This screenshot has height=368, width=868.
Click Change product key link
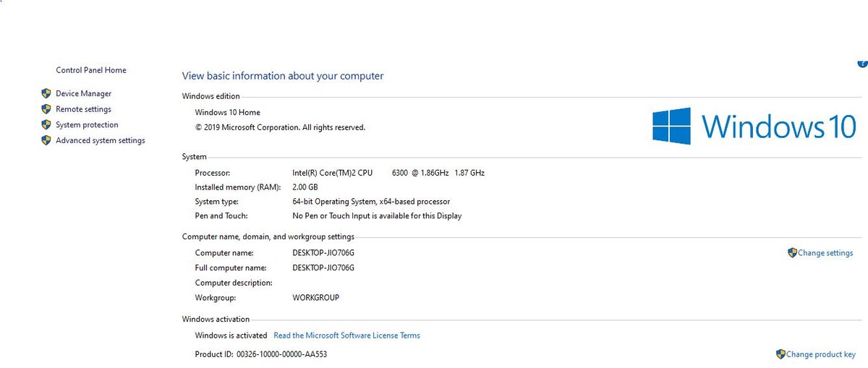[821, 354]
